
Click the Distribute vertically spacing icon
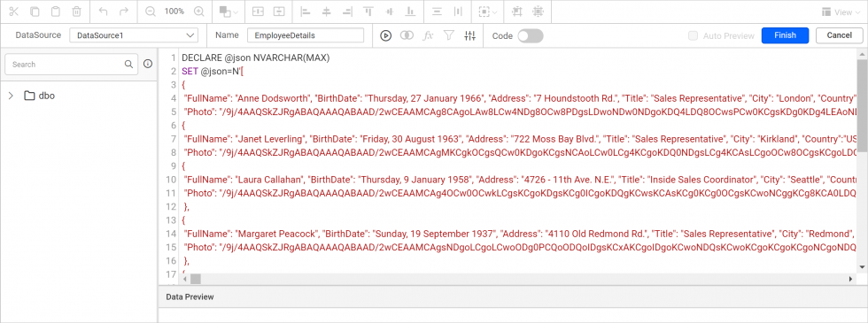pyautogui.click(x=437, y=12)
